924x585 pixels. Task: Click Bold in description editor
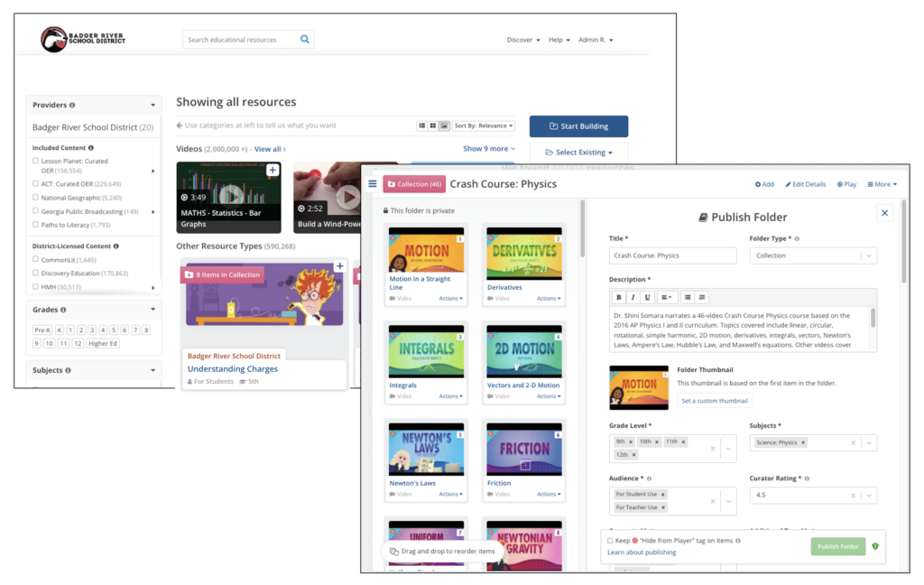pos(619,297)
